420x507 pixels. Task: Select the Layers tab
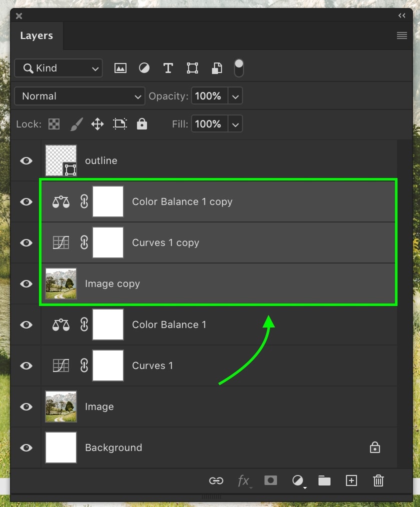36,36
